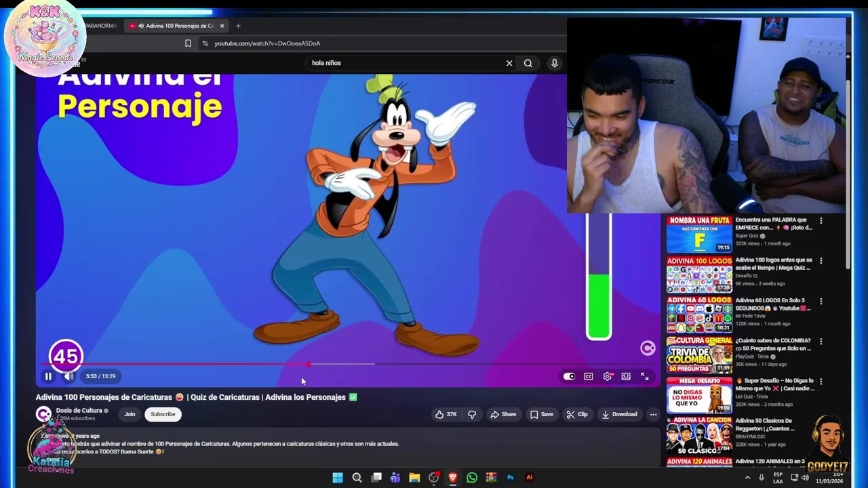Dislike the video
Image resolution: width=868 pixels, height=488 pixels.
click(x=472, y=414)
